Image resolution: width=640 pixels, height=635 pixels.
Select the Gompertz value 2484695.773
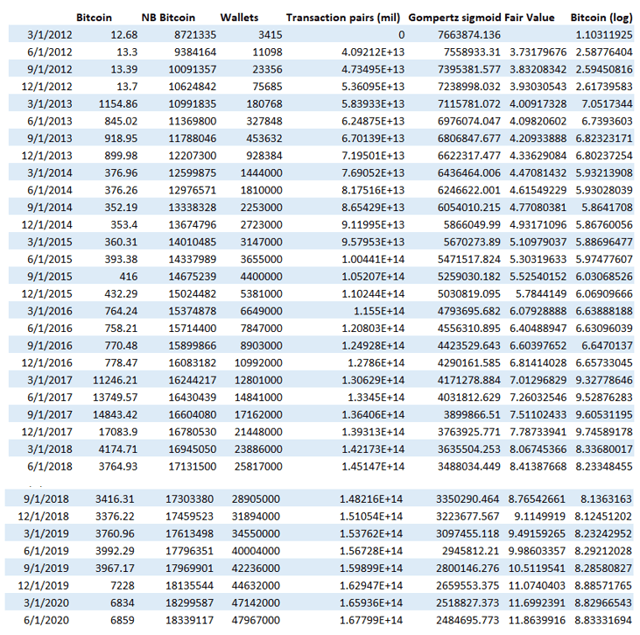click(x=467, y=620)
